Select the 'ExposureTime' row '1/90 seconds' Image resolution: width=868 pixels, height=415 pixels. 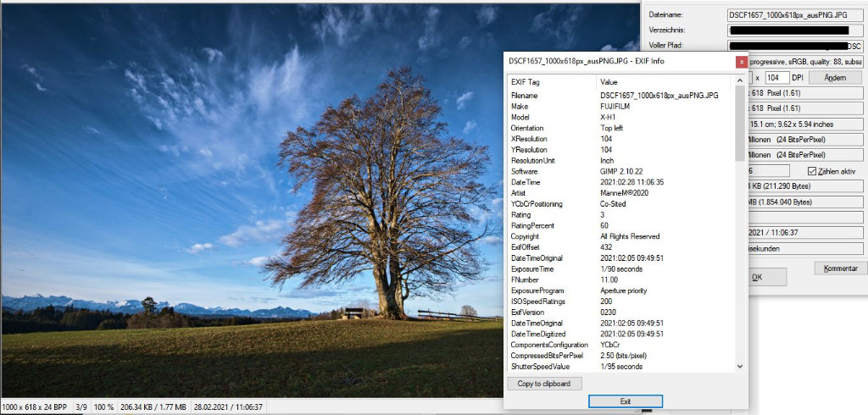click(621, 269)
